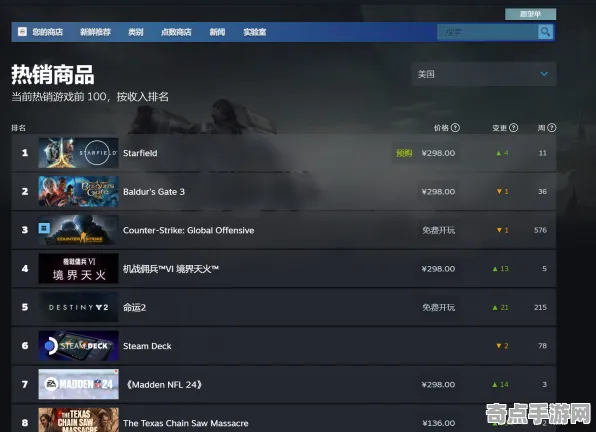Viewport: 596px width, 432px height.
Task: Open 点数商店 tab
Action: click(x=176, y=32)
